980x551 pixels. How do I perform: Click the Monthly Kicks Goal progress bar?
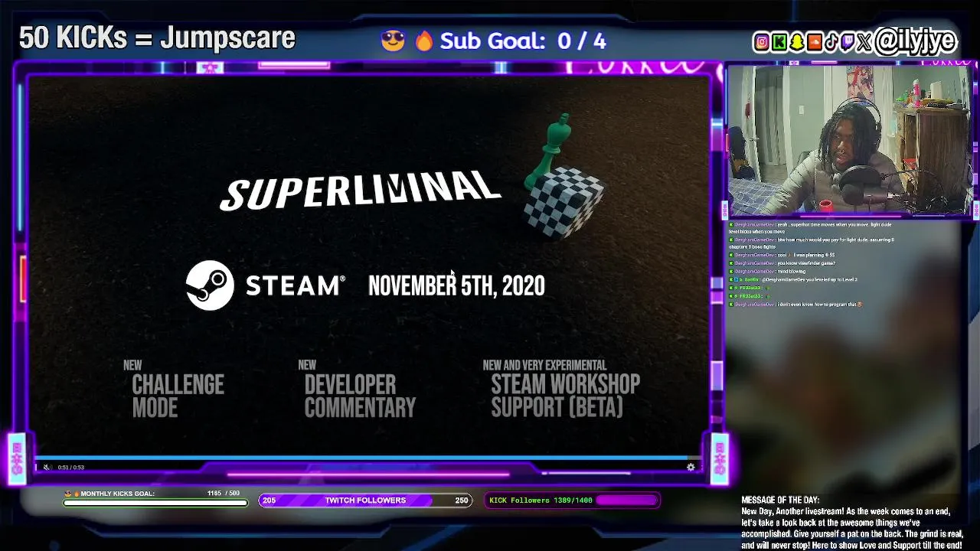(155, 503)
